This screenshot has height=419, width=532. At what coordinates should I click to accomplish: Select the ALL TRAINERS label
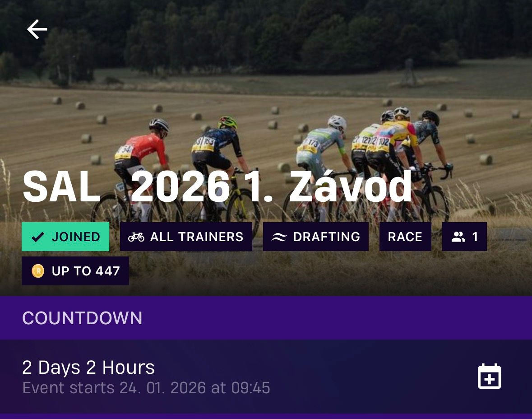pyautogui.click(x=197, y=237)
